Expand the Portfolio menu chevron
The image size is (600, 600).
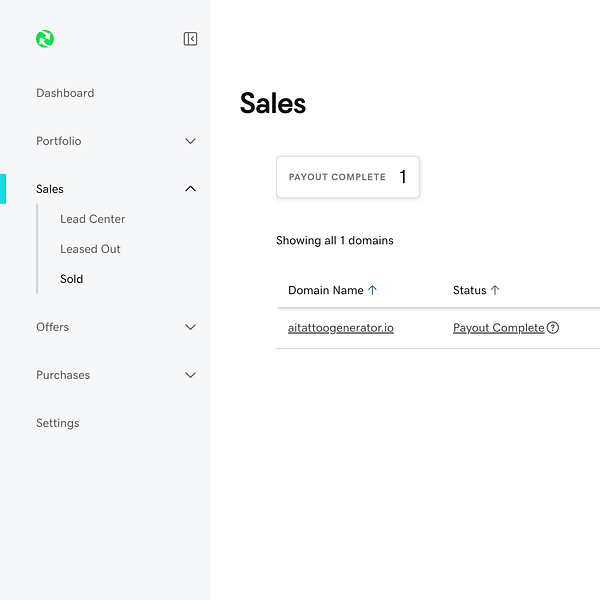(190, 141)
